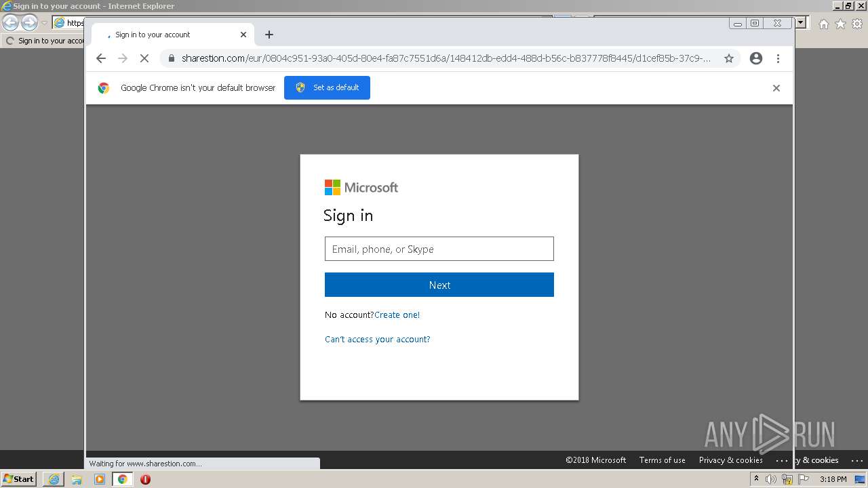Click the blue Next button
The image size is (868, 488).
[439, 285]
